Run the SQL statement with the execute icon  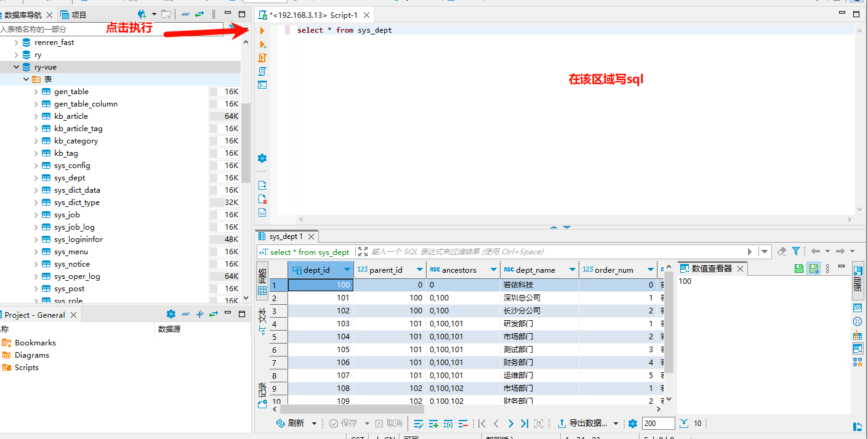(x=262, y=30)
